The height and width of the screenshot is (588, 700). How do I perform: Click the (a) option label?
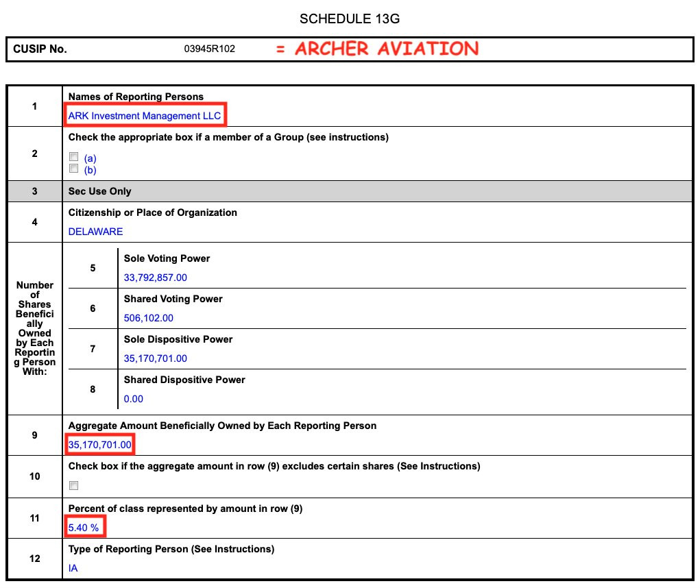(90, 158)
